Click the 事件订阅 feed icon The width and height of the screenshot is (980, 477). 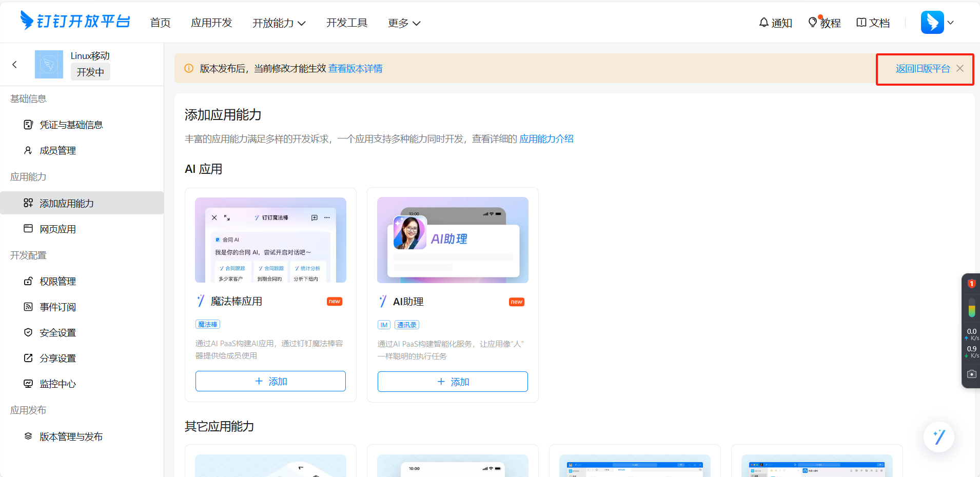click(28, 307)
